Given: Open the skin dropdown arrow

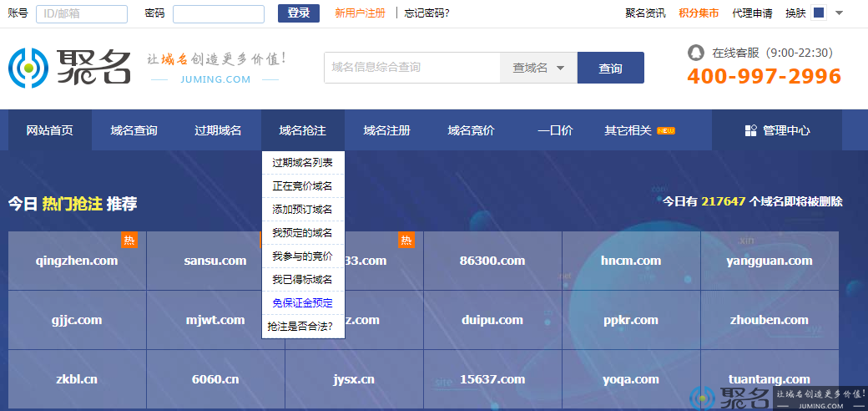Looking at the screenshot, I should (840, 13).
